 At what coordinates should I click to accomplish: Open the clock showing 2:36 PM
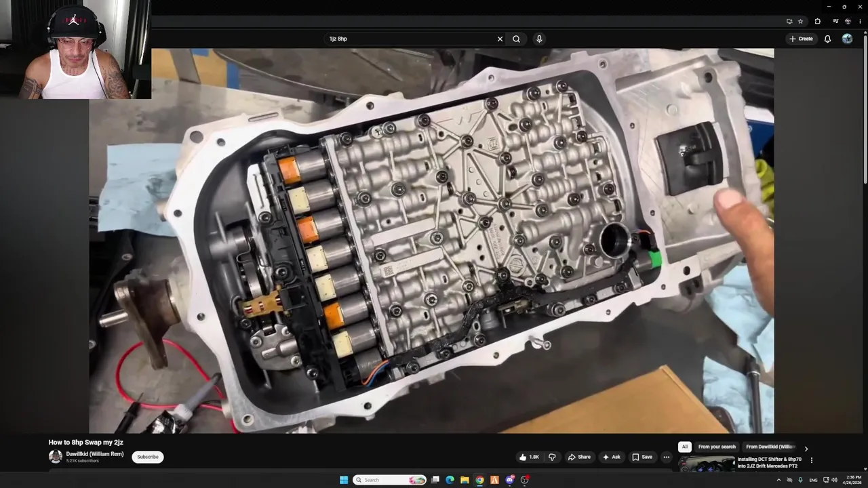(x=853, y=480)
